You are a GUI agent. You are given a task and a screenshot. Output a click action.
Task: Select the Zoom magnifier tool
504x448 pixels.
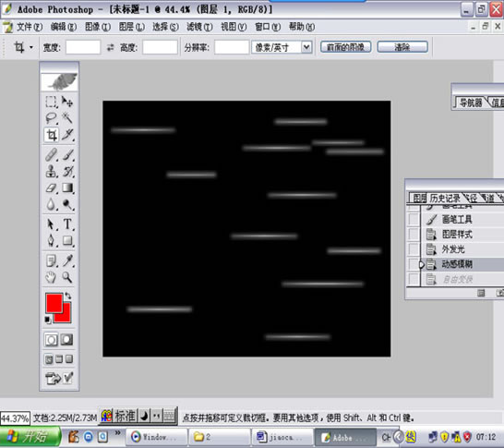(67, 277)
